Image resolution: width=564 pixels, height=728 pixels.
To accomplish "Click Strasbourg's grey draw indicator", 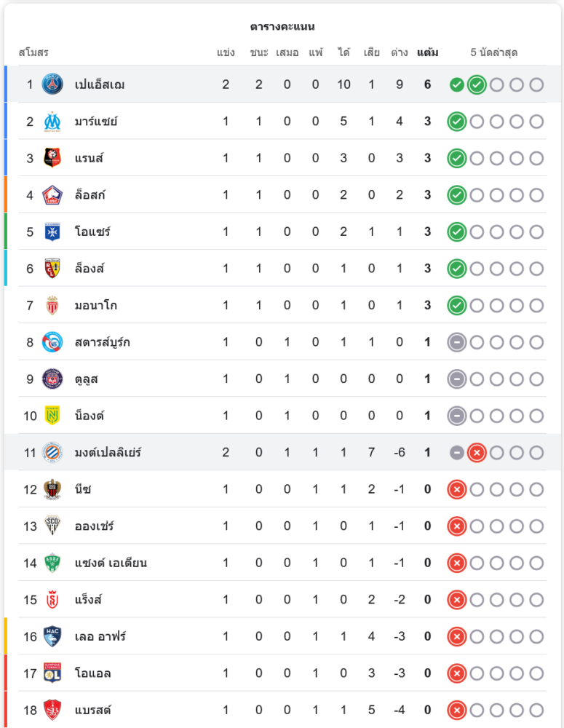I will click(456, 342).
